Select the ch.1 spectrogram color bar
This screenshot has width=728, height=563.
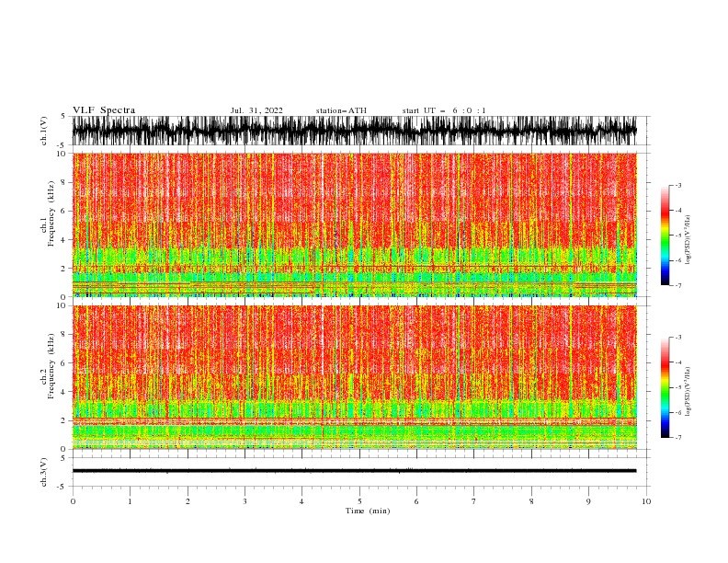(x=665, y=236)
